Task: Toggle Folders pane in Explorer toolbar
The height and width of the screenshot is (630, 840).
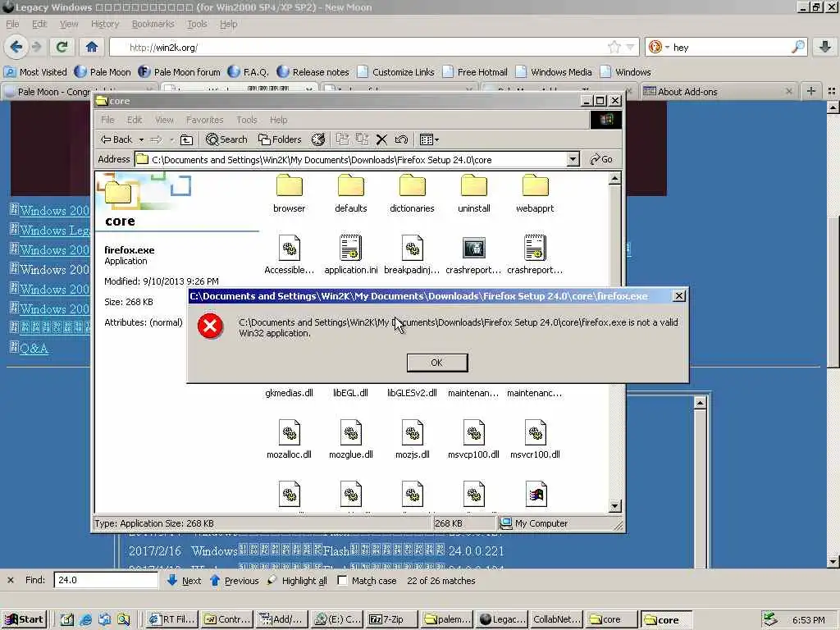Action: click(x=280, y=139)
